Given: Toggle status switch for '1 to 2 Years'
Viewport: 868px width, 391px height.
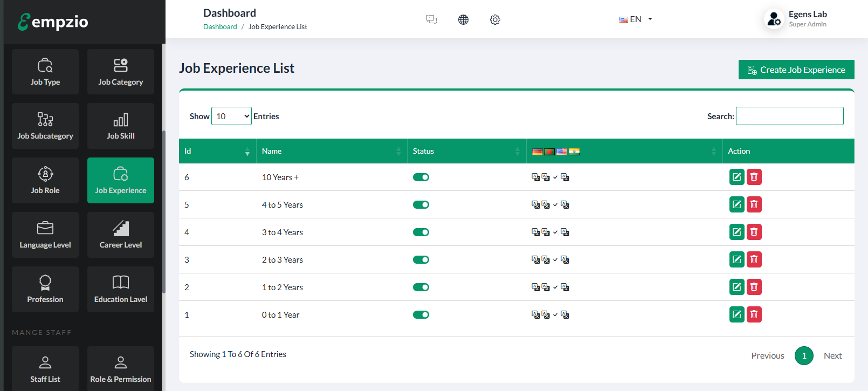Looking at the screenshot, I should click(x=421, y=287).
